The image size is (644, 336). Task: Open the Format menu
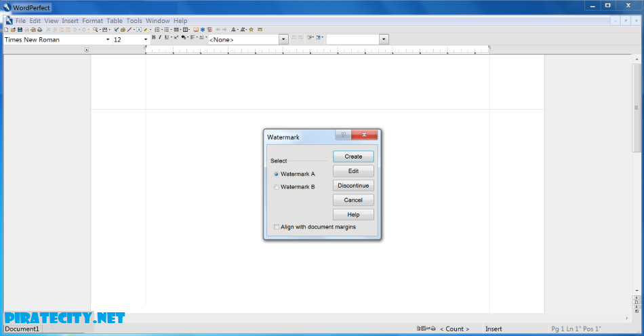point(92,20)
